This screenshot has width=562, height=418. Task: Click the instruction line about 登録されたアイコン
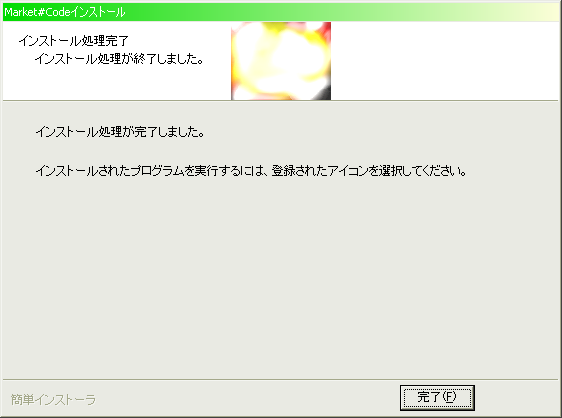point(251,171)
